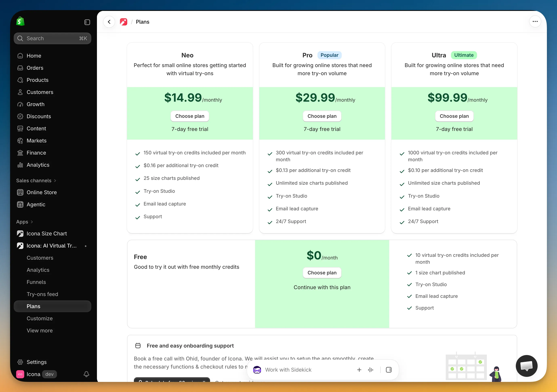The image size is (557, 392).
Task: Toggle the sidebar collapse icon
Action: pyautogui.click(x=87, y=22)
